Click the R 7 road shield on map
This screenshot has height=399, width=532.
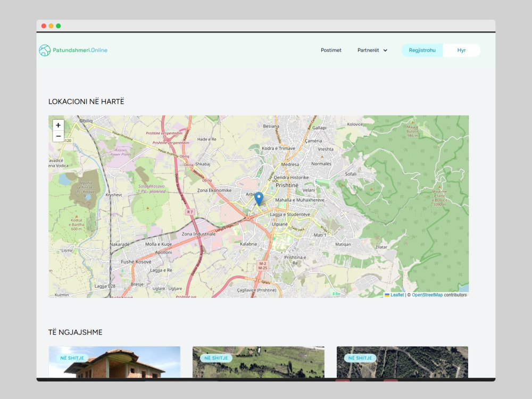click(190, 212)
